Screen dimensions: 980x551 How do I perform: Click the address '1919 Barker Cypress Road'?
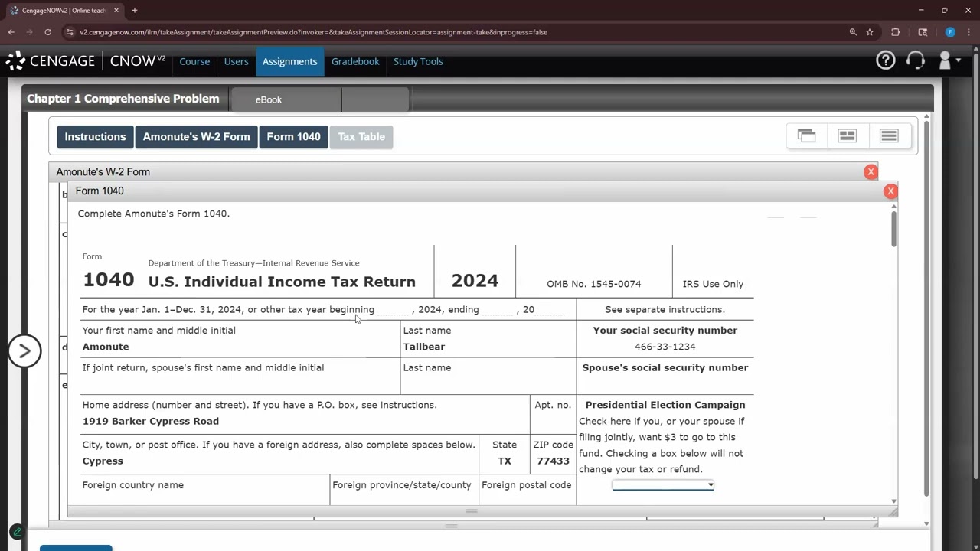coord(151,422)
